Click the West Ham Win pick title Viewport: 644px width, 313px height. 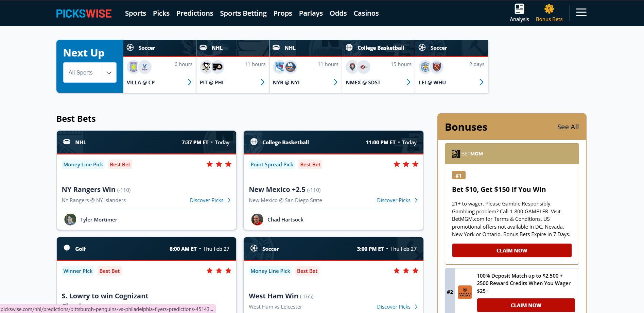click(274, 296)
